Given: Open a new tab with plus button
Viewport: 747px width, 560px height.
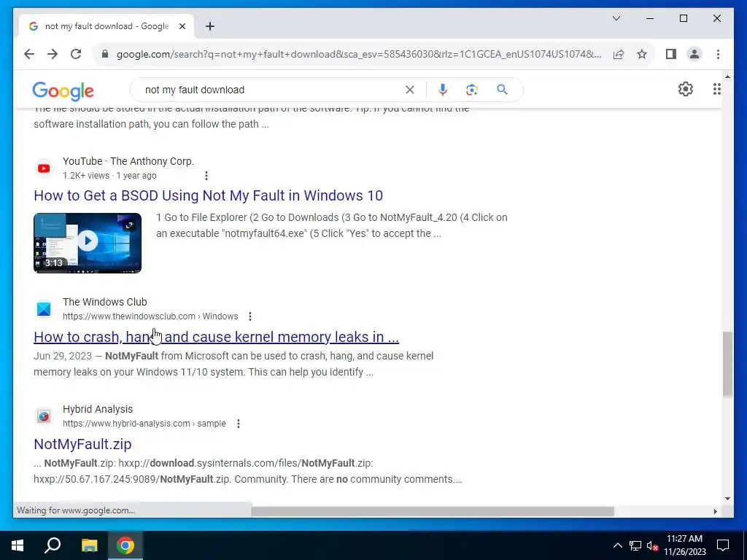Looking at the screenshot, I should pyautogui.click(x=209, y=26).
